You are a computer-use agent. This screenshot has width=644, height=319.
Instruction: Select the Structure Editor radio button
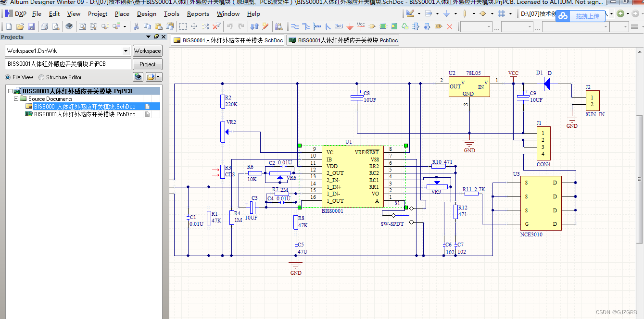click(41, 77)
